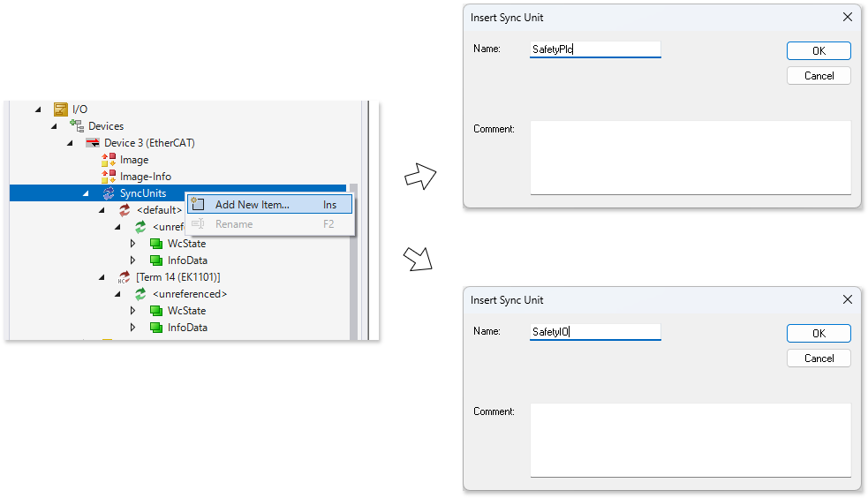Select the Rename context menu entry
Image resolution: width=868 pixels, height=498 pixels.
coord(234,224)
